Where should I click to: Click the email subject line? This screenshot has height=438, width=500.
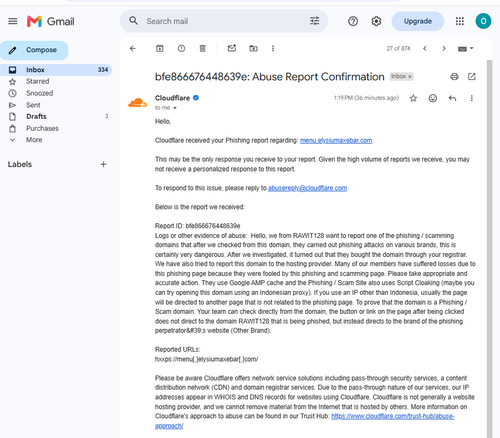click(269, 77)
